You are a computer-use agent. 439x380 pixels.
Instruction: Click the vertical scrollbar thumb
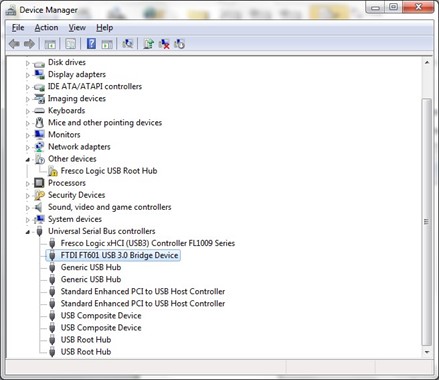pos(427,222)
